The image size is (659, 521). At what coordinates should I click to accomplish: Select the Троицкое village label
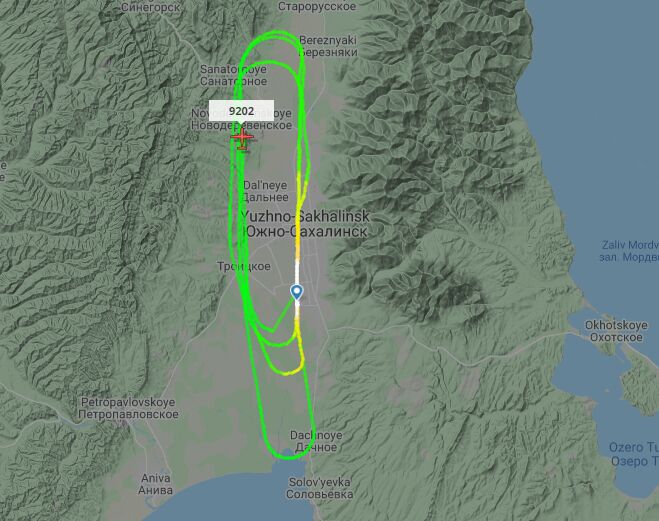(x=244, y=266)
